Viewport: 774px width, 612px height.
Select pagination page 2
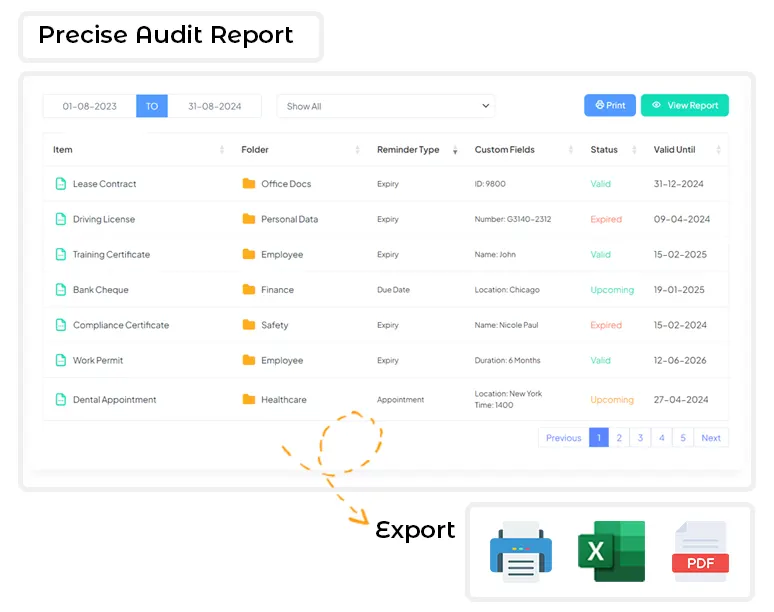pyautogui.click(x=619, y=438)
